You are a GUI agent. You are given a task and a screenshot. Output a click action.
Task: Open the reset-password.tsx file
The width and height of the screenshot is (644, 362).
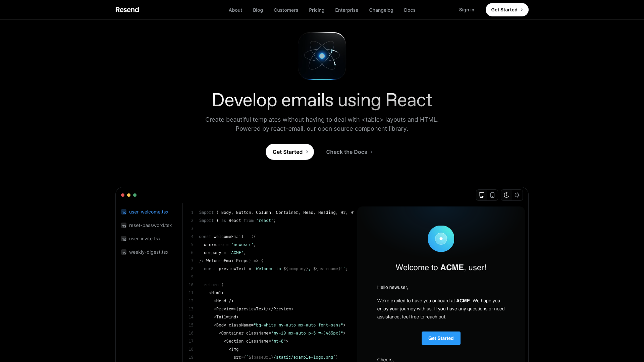(150, 225)
